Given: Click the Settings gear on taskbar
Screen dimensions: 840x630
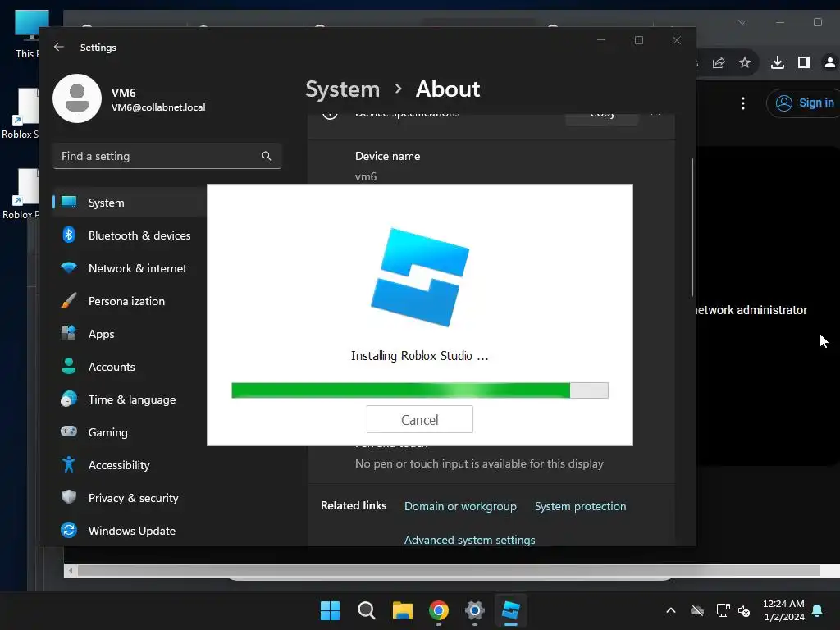Looking at the screenshot, I should click(475, 610).
